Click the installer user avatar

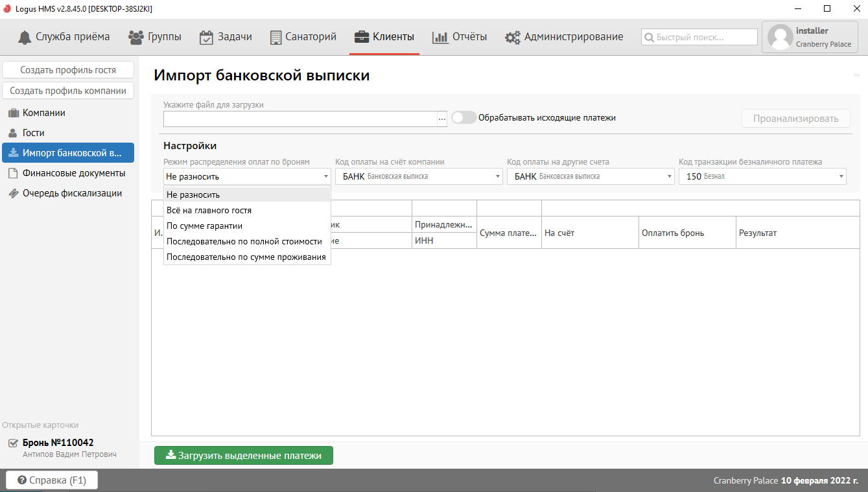(780, 38)
